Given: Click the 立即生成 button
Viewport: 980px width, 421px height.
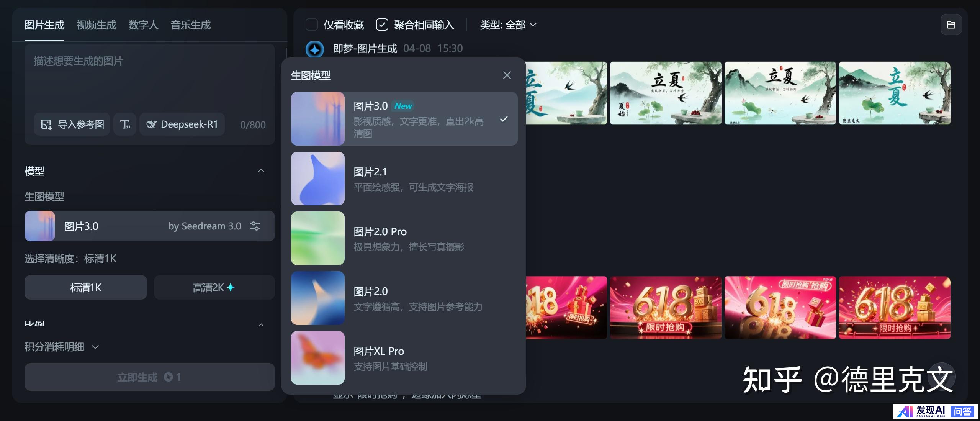Looking at the screenshot, I should (149, 377).
